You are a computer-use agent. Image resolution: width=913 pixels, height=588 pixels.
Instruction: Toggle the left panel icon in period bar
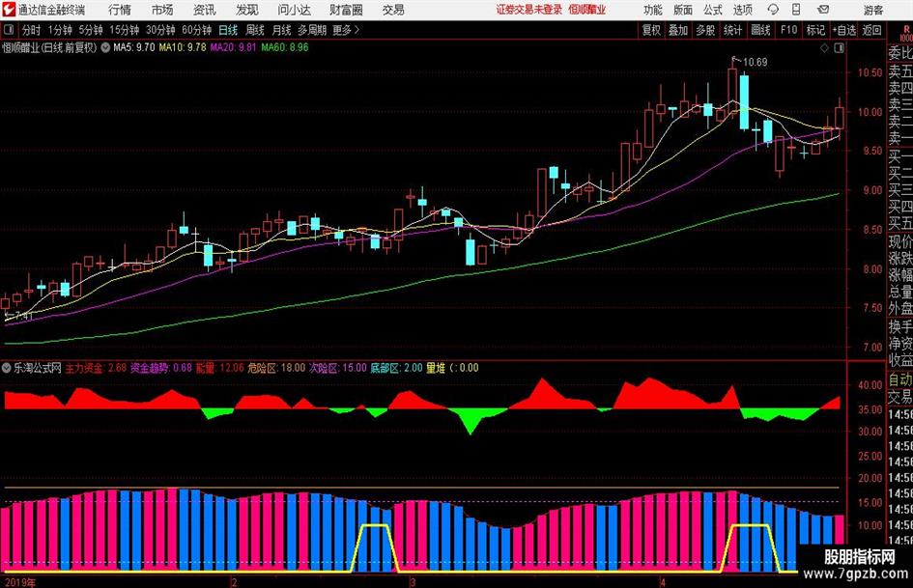[x=8, y=30]
